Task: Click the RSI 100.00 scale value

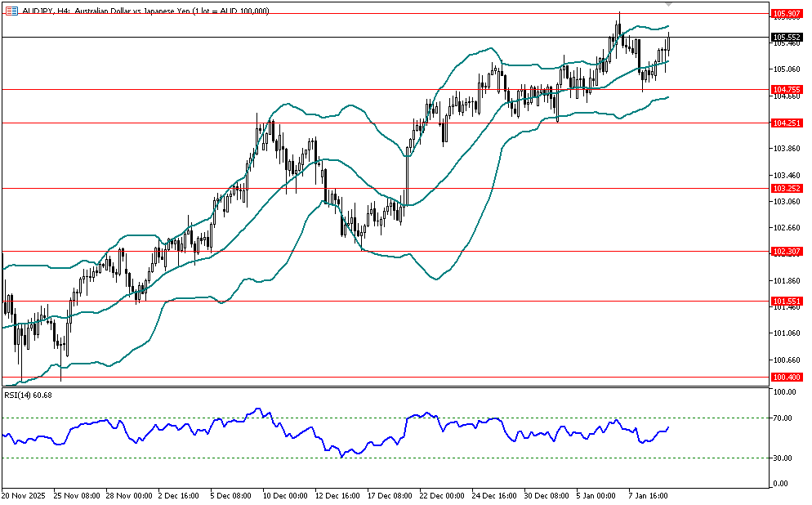Action: tap(783, 393)
